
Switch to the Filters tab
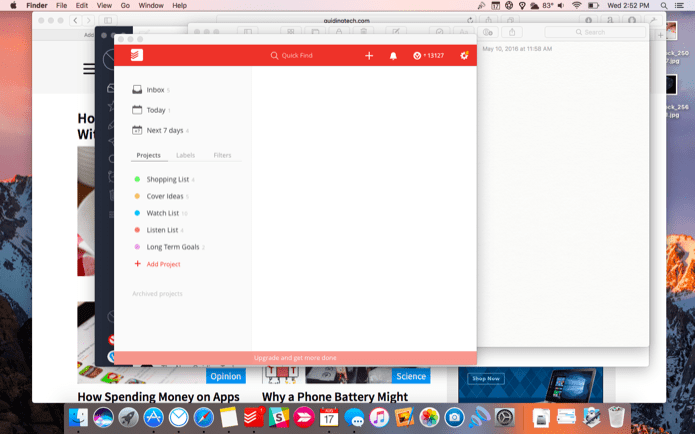click(222, 155)
